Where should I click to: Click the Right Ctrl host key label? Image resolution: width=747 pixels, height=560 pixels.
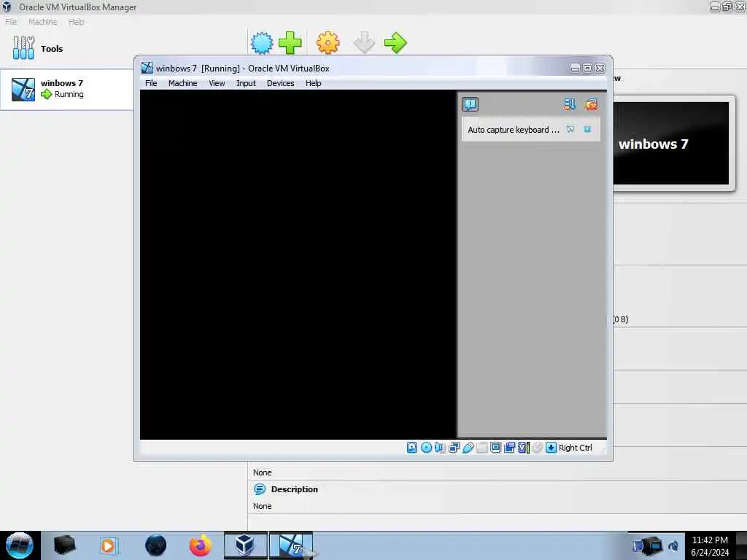coord(575,448)
